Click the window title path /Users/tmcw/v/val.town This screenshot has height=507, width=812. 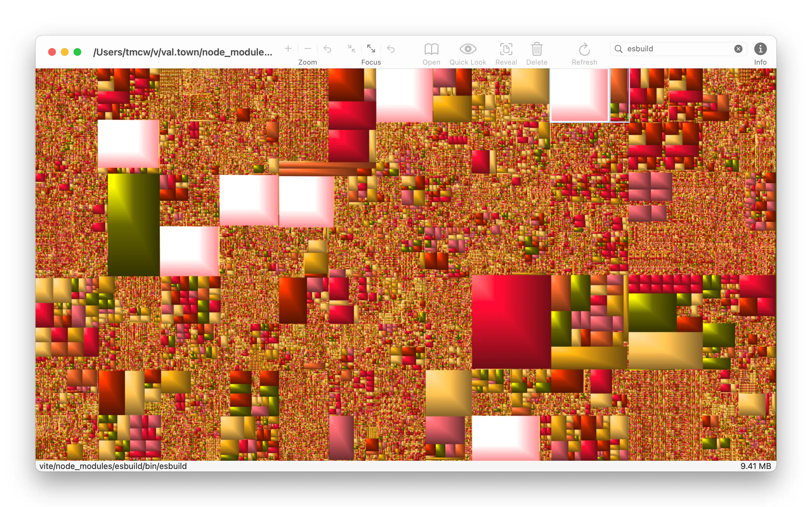(182, 52)
